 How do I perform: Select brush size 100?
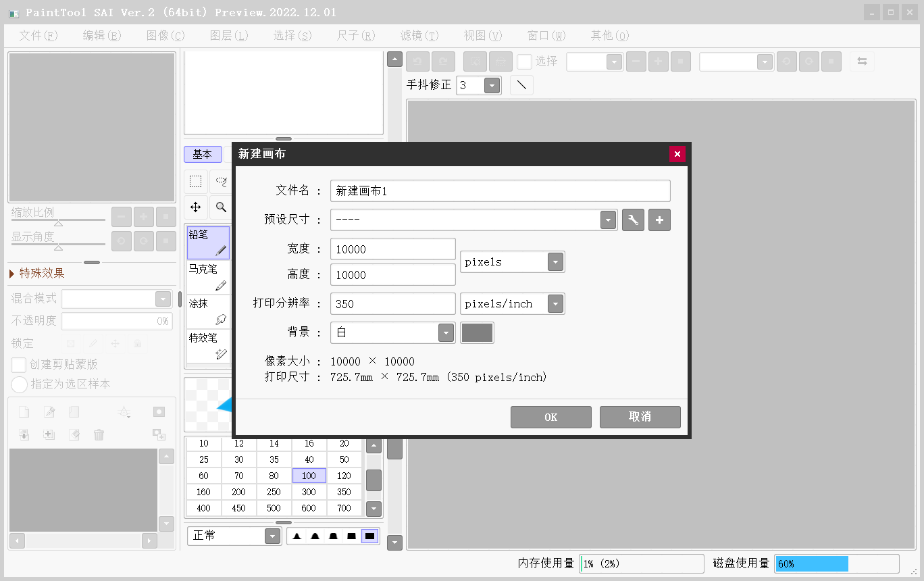(309, 476)
